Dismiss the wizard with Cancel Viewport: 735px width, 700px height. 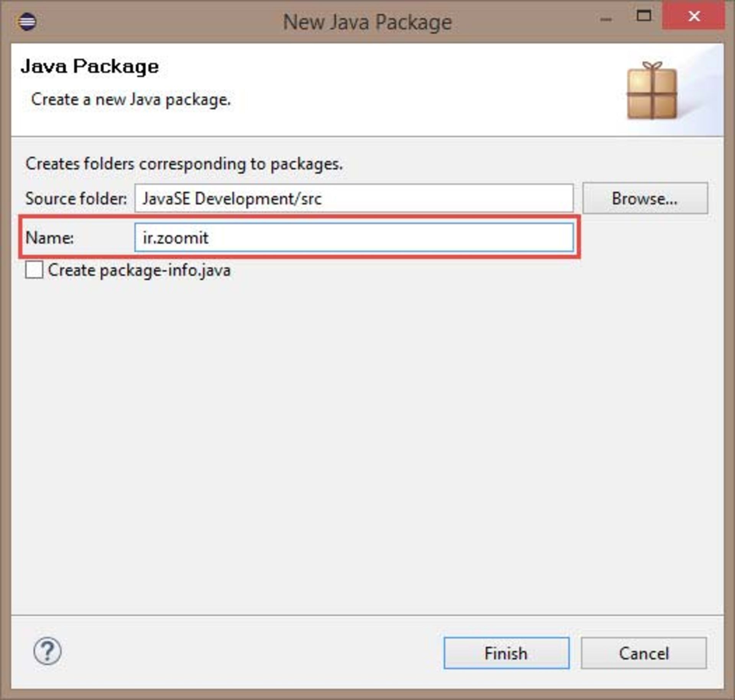644,653
